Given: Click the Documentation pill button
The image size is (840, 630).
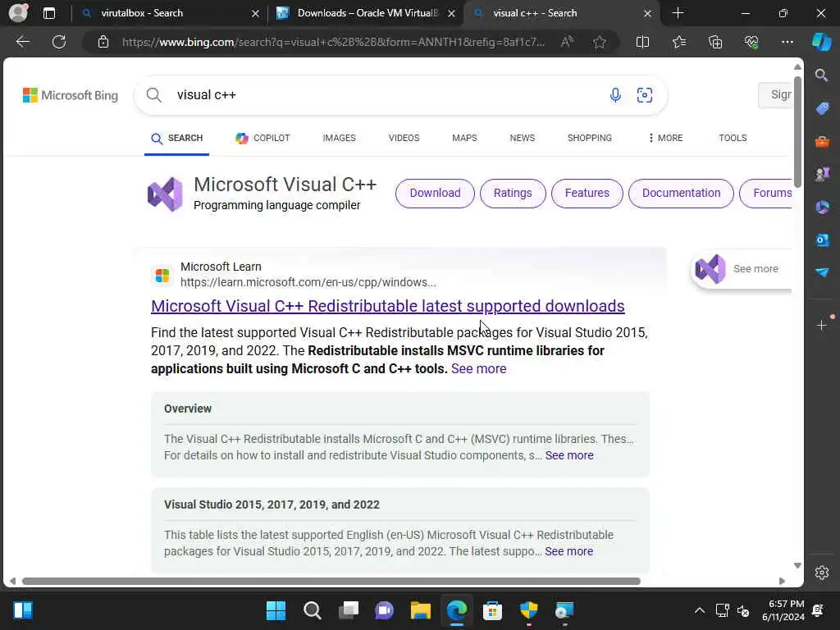Looking at the screenshot, I should click(681, 194).
